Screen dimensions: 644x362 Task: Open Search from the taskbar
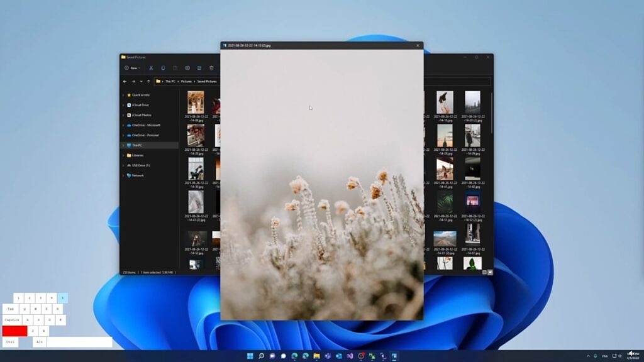pos(260,355)
